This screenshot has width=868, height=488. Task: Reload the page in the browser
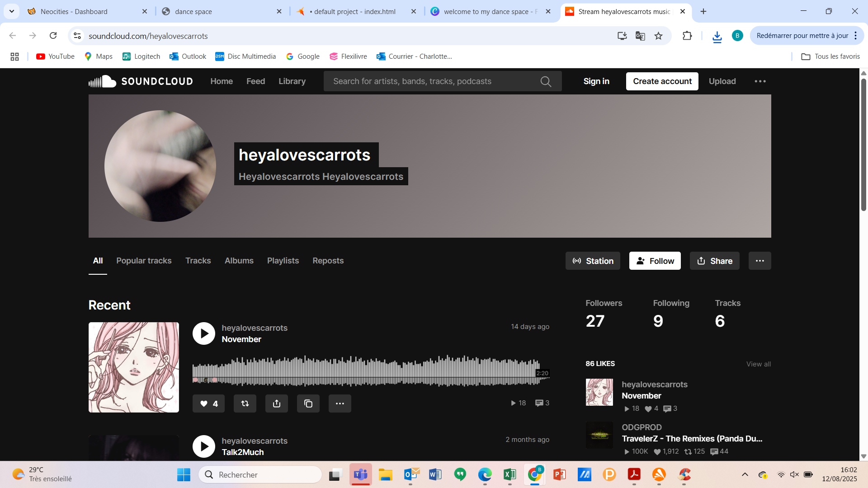(x=53, y=36)
